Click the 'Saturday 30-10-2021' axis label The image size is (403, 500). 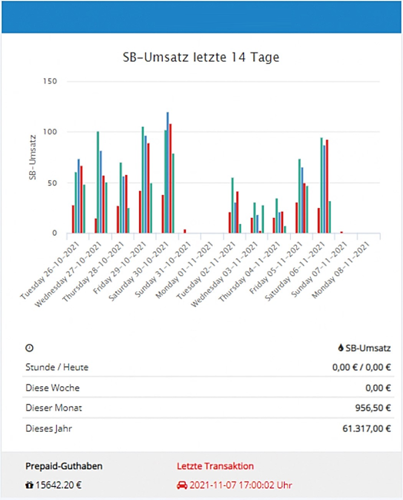point(139,271)
